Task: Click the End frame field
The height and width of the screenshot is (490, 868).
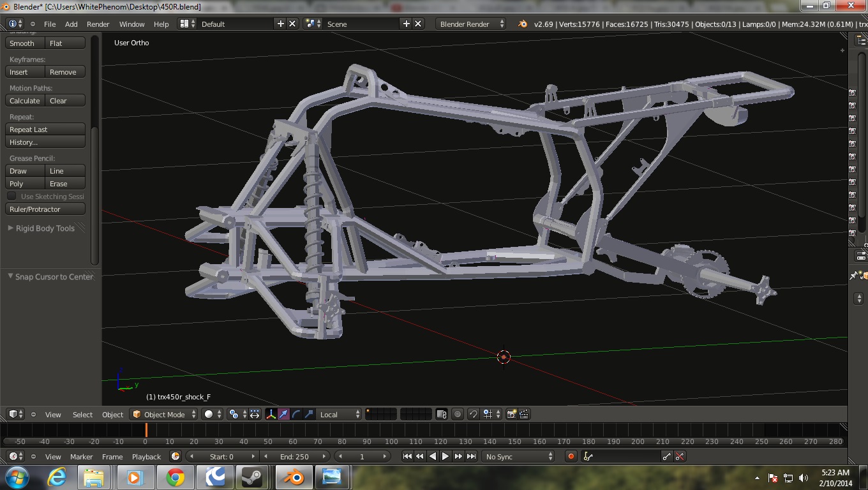Action: coord(296,456)
